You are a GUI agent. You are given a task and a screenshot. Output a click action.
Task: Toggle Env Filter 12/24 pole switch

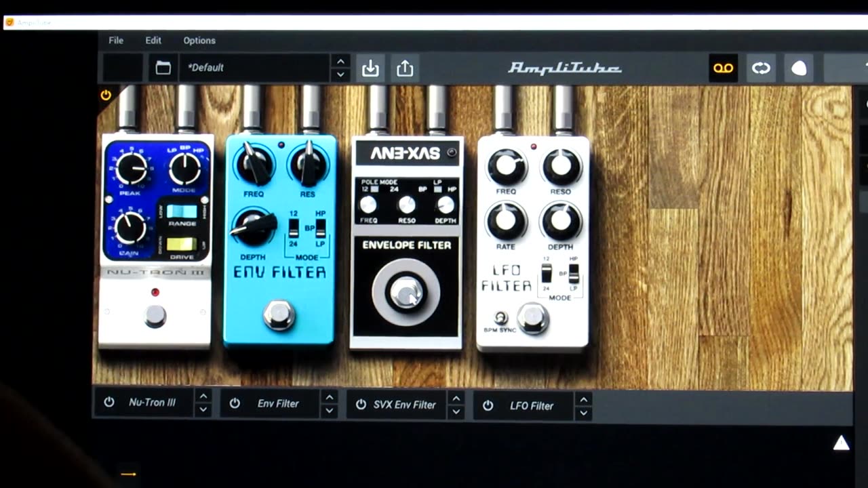pos(294,228)
